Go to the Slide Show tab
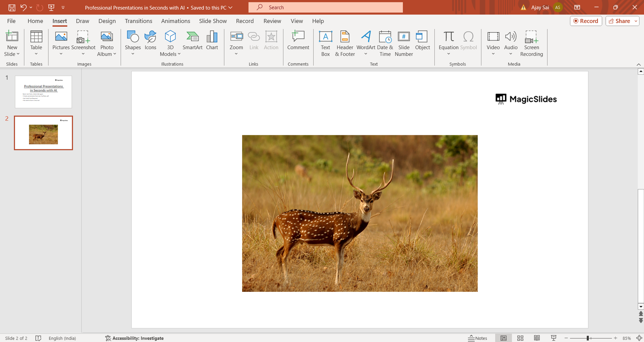 213,21
